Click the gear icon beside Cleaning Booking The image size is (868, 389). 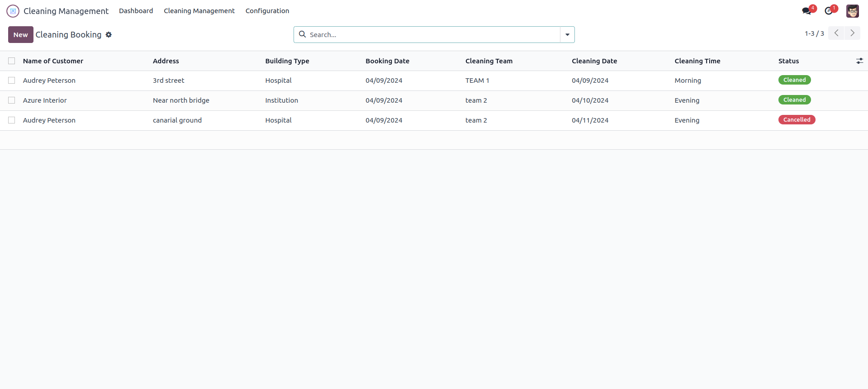pyautogui.click(x=109, y=35)
